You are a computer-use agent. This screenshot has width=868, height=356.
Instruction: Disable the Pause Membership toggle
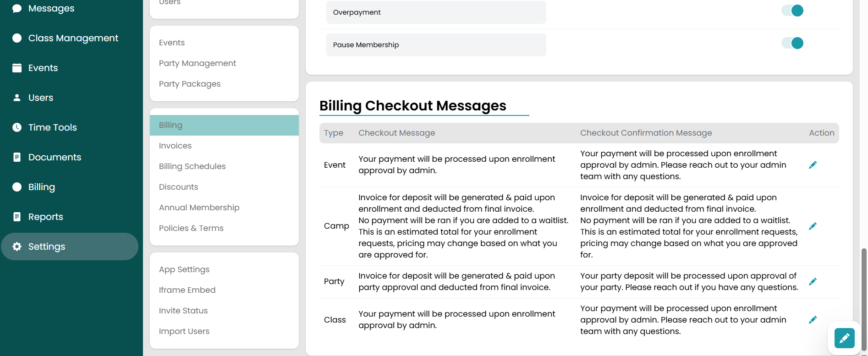click(x=793, y=43)
